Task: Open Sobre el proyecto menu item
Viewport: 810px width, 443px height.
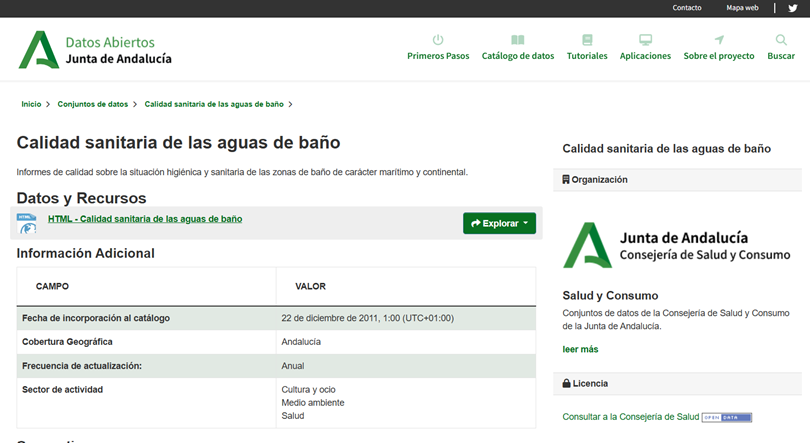Action: click(x=719, y=56)
